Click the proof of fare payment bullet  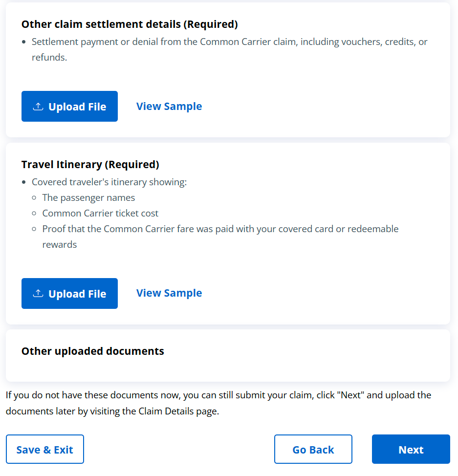[x=220, y=229]
